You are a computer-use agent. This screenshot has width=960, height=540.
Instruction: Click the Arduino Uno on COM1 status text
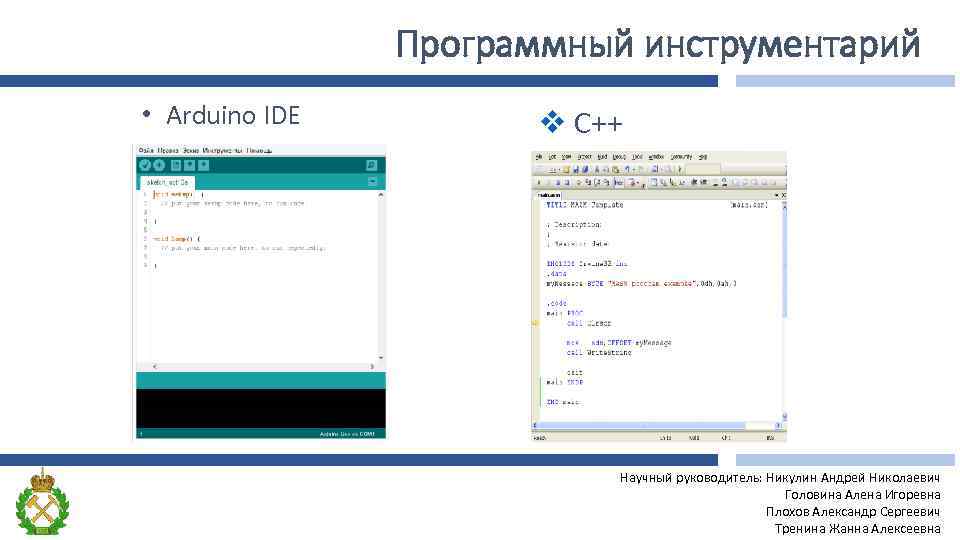click(x=347, y=434)
